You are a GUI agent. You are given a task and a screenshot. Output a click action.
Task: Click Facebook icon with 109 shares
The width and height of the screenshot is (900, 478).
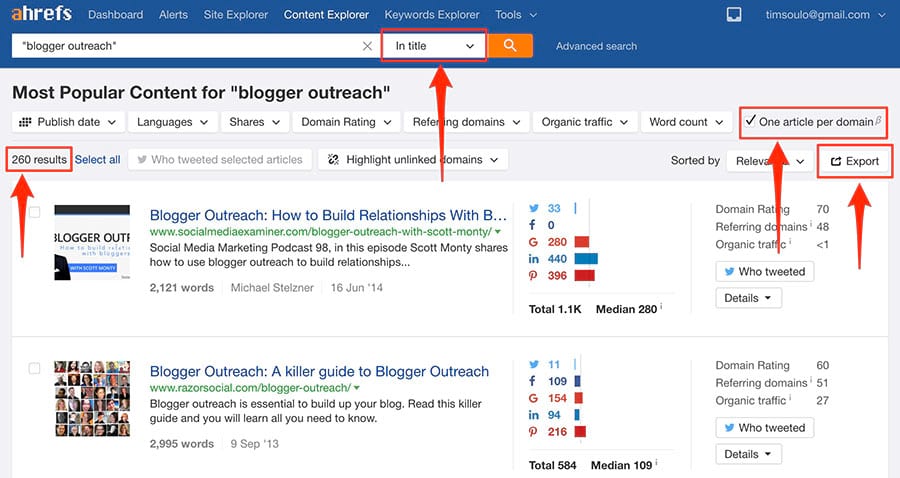click(x=533, y=381)
